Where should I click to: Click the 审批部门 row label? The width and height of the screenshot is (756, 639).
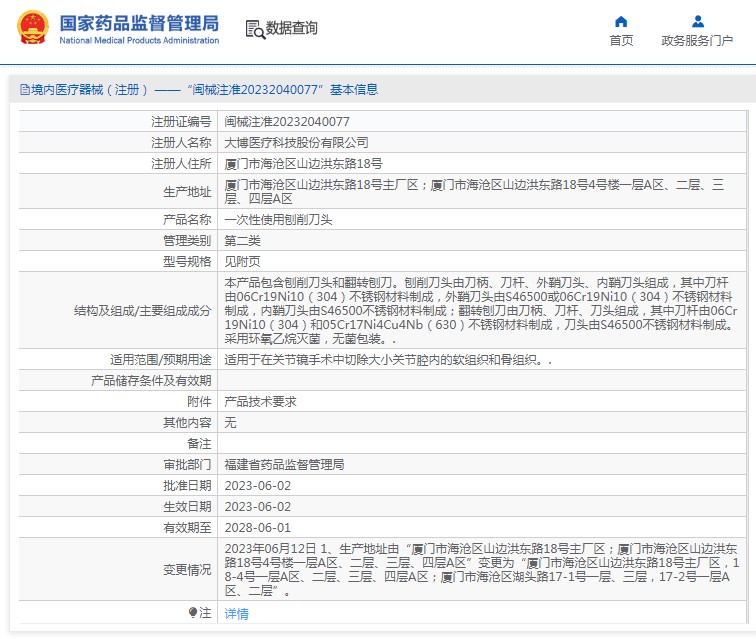tap(187, 464)
